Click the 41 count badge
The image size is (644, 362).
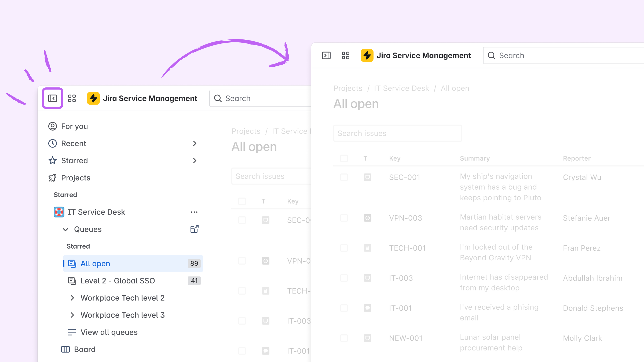coord(194,281)
